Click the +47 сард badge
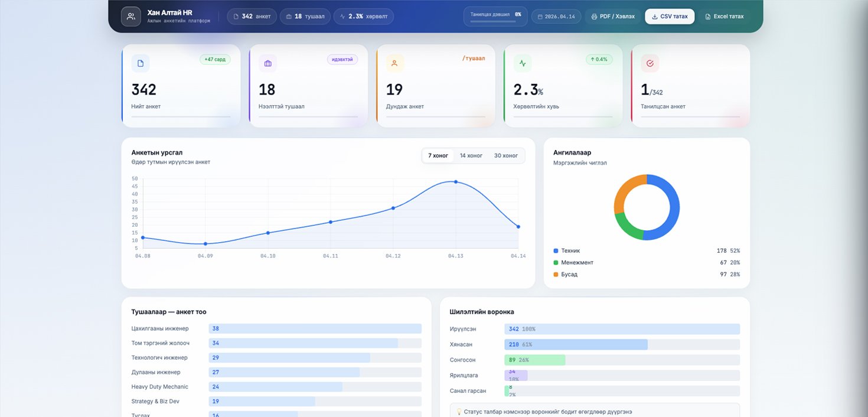868x417 pixels. pyautogui.click(x=215, y=60)
